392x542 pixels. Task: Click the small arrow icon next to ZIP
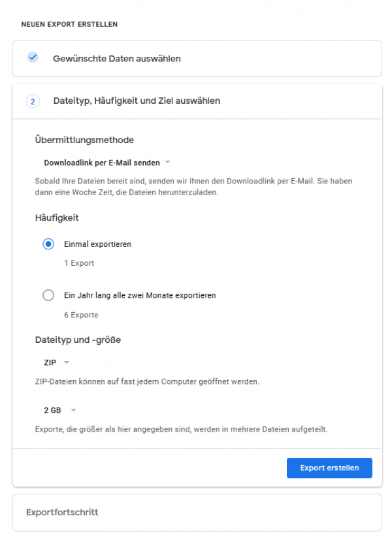[x=67, y=362]
